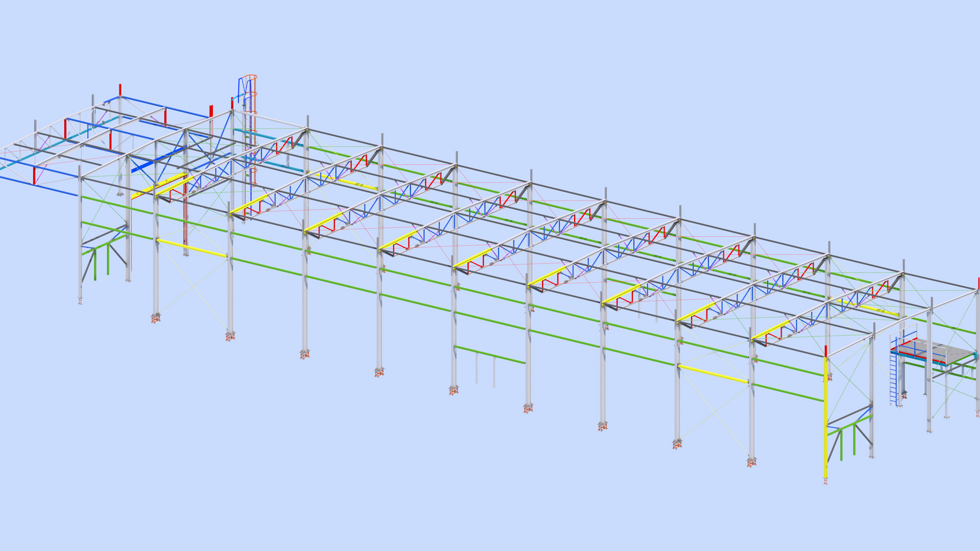
Task: Select yellow horizontal beam in right braced bay
Action: pyautogui.click(x=714, y=374)
